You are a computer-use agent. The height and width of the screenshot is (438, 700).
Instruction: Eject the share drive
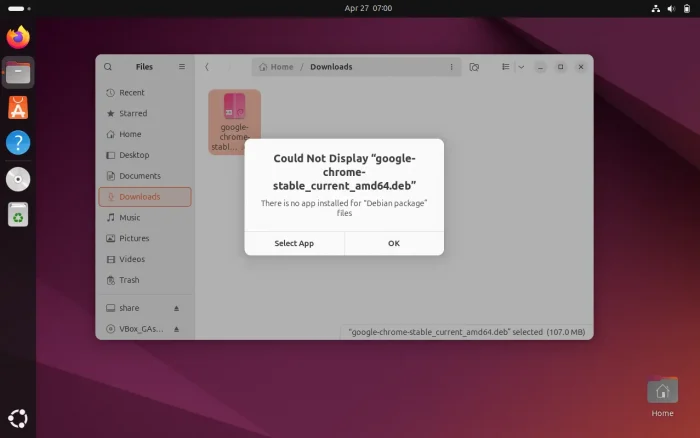tap(177, 308)
